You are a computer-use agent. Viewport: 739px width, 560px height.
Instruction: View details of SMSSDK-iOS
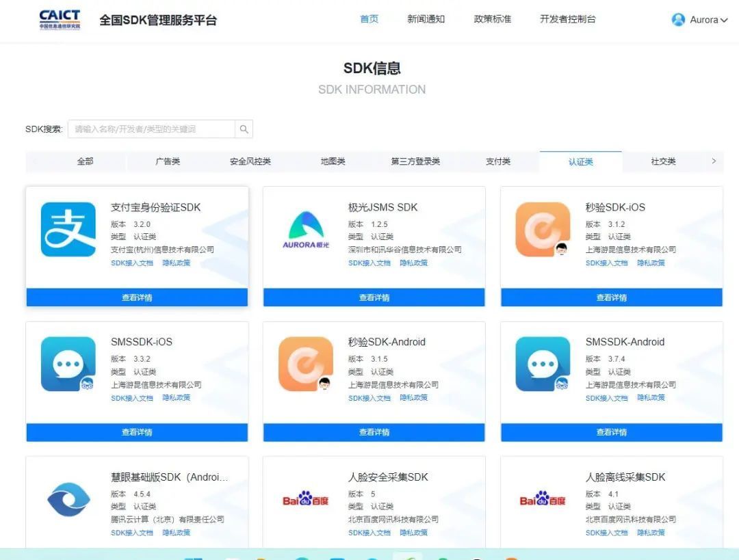[x=137, y=432]
